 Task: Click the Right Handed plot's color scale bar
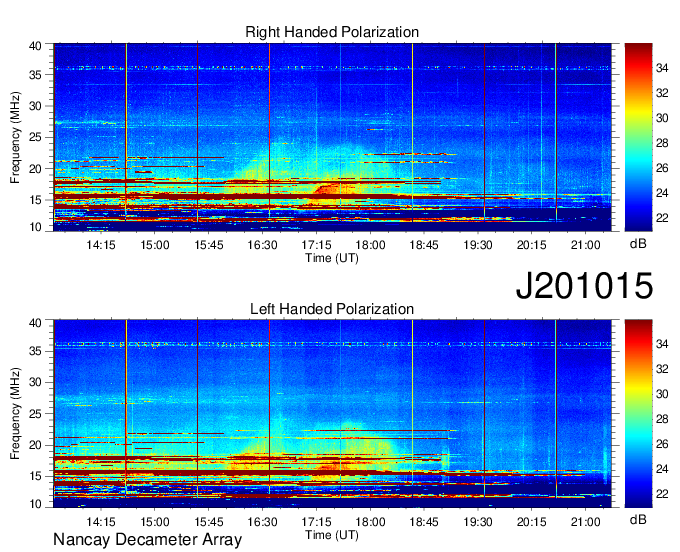(x=638, y=137)
